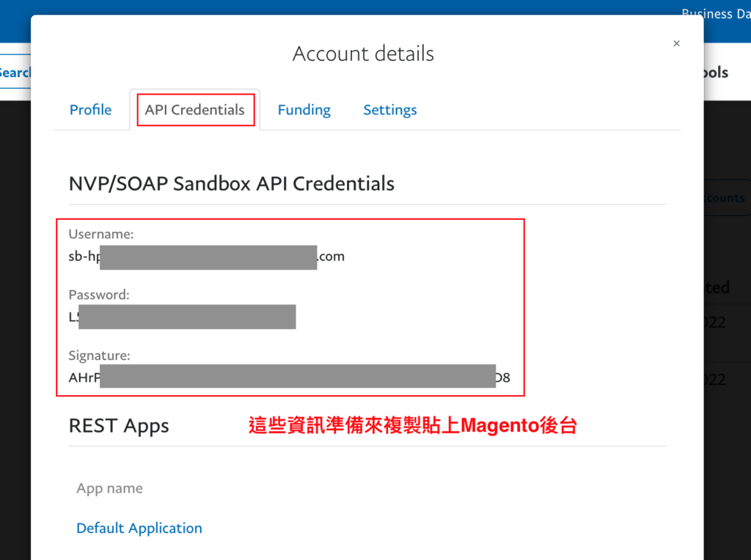
Task: Select the API Credentials tab
Action: [195, 110]
